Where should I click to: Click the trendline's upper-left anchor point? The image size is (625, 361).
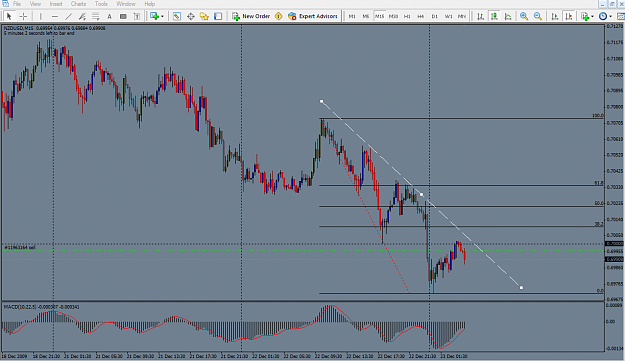point(322,101)
